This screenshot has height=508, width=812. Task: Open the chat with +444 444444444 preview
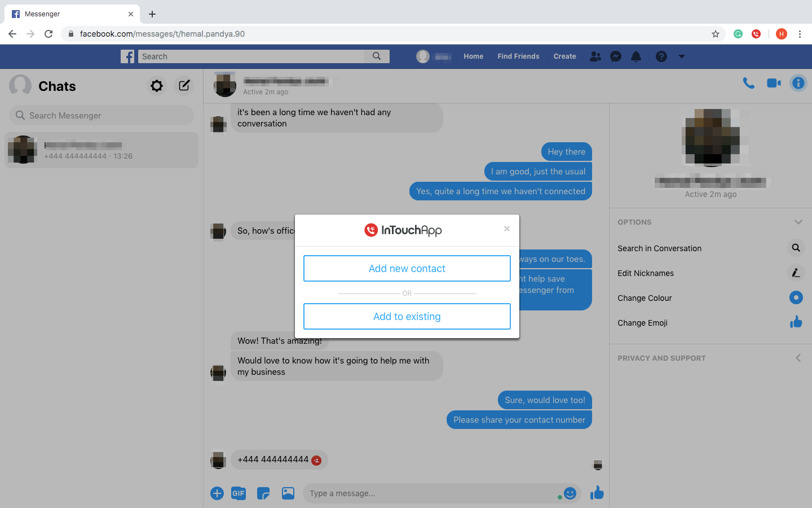point(101,150)
